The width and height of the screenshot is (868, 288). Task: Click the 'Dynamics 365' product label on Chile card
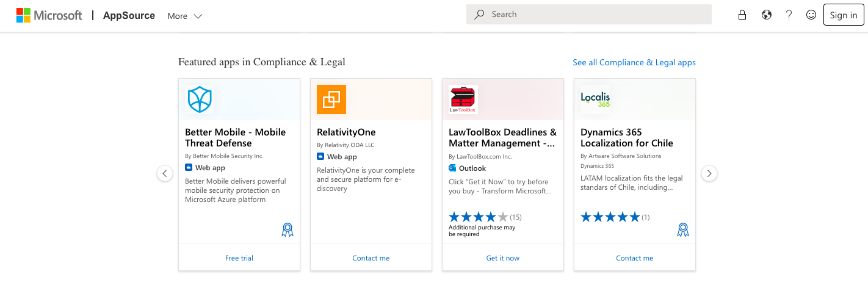597,166
